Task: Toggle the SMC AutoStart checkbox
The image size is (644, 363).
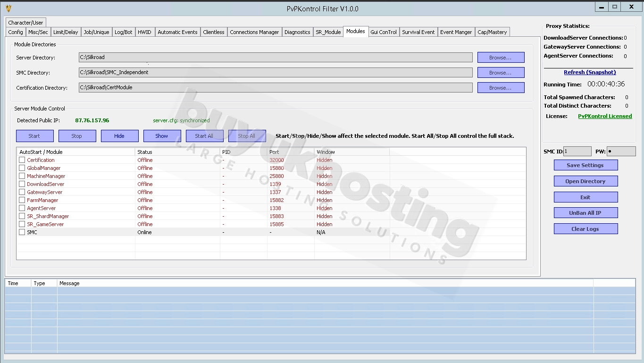Action: [22, 232]
